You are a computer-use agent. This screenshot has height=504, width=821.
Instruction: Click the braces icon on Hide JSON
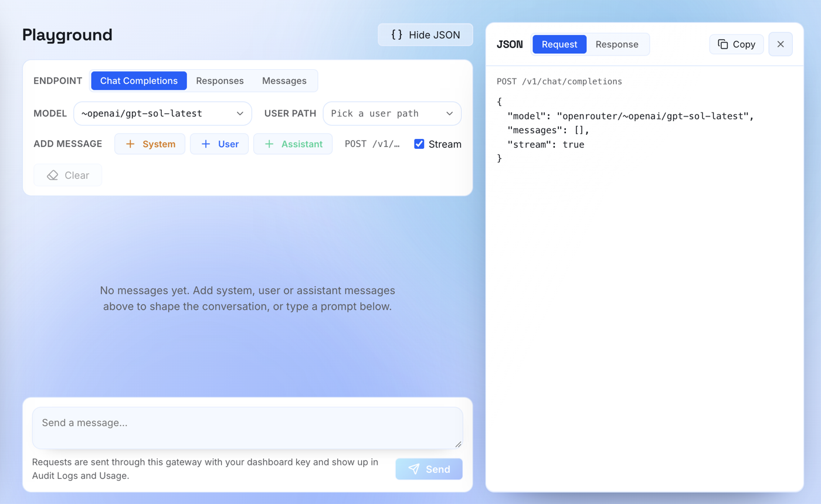(397, 35)
